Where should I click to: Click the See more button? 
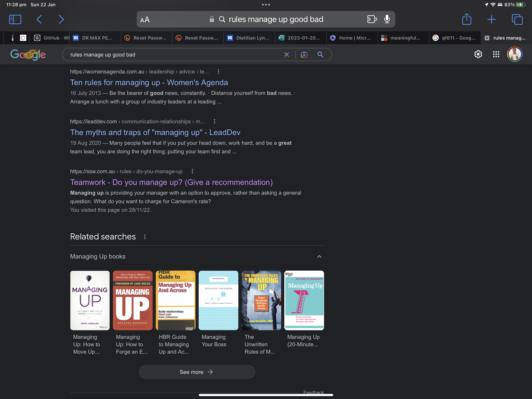click(197, 372)
